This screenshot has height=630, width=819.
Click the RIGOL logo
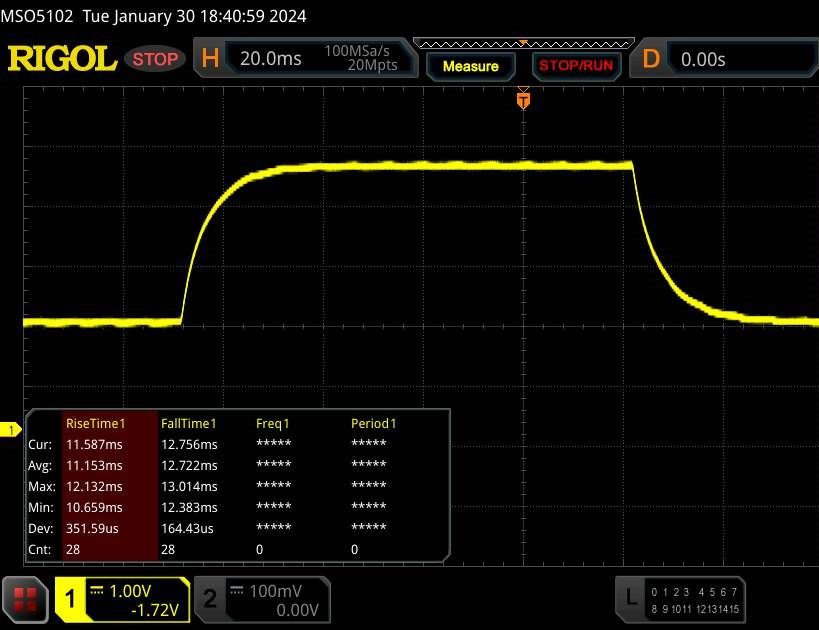62,59
